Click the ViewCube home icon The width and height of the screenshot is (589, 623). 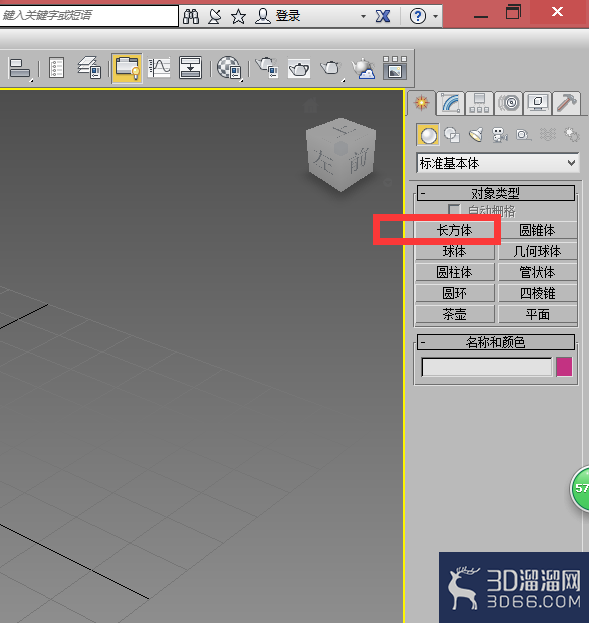[x=310, y=106]
